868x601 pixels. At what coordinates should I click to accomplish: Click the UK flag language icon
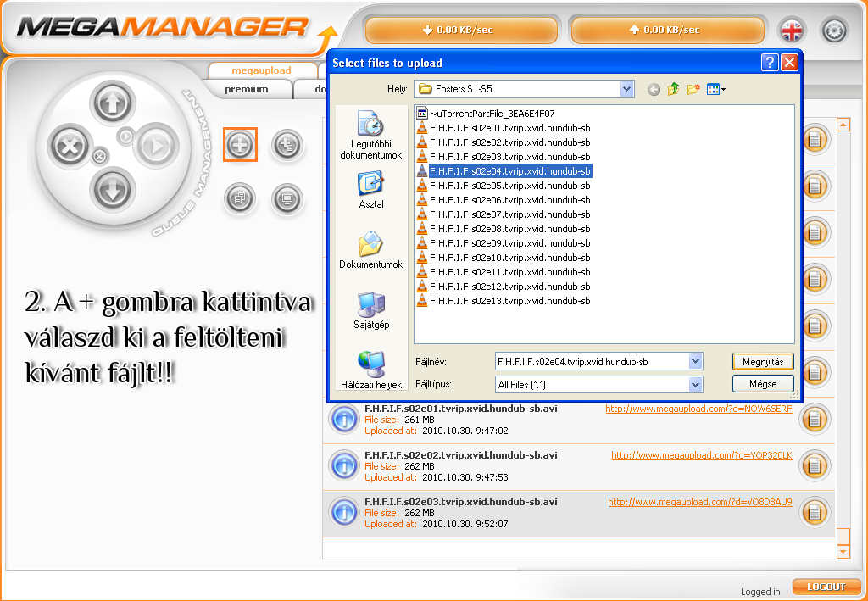pos(792,31)
